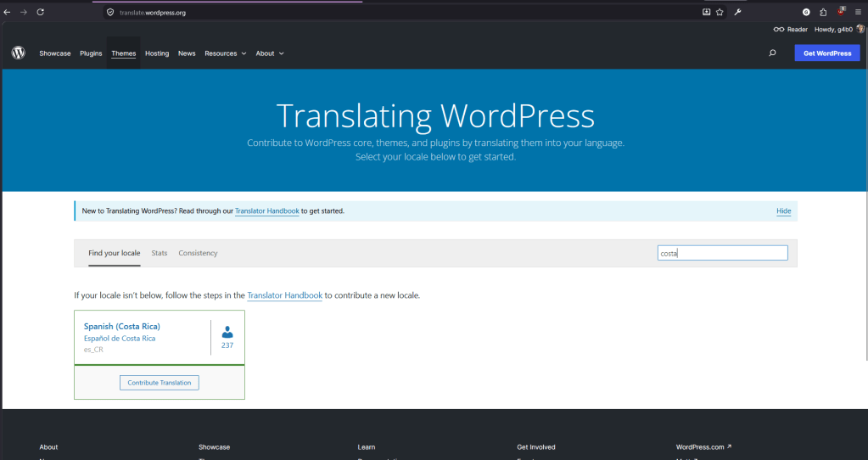Open Plugins in the top navigation

pos(91,53)
